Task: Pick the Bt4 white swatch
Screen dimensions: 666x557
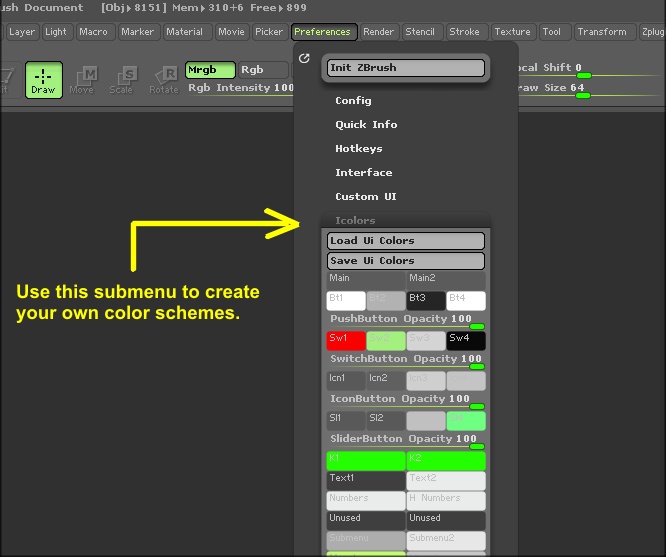Action: (x=466, y=301)
